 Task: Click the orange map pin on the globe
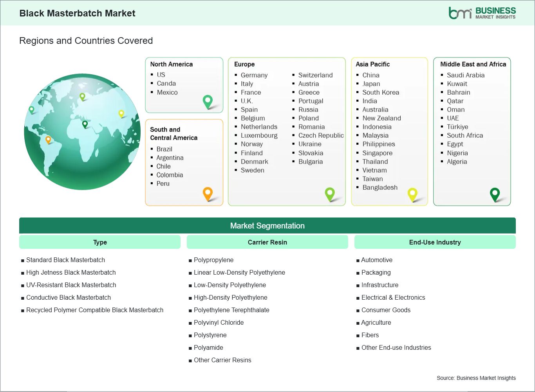tap(48, 139)
